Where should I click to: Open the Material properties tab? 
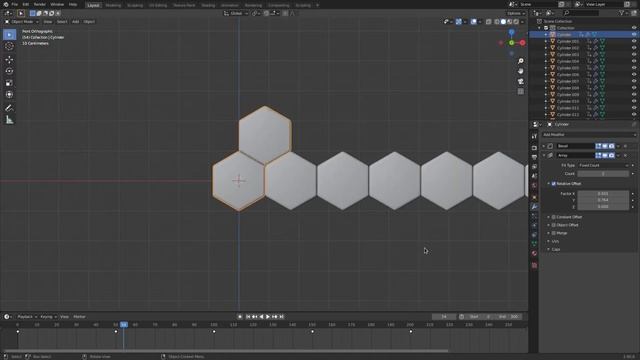tap(534, 253)
